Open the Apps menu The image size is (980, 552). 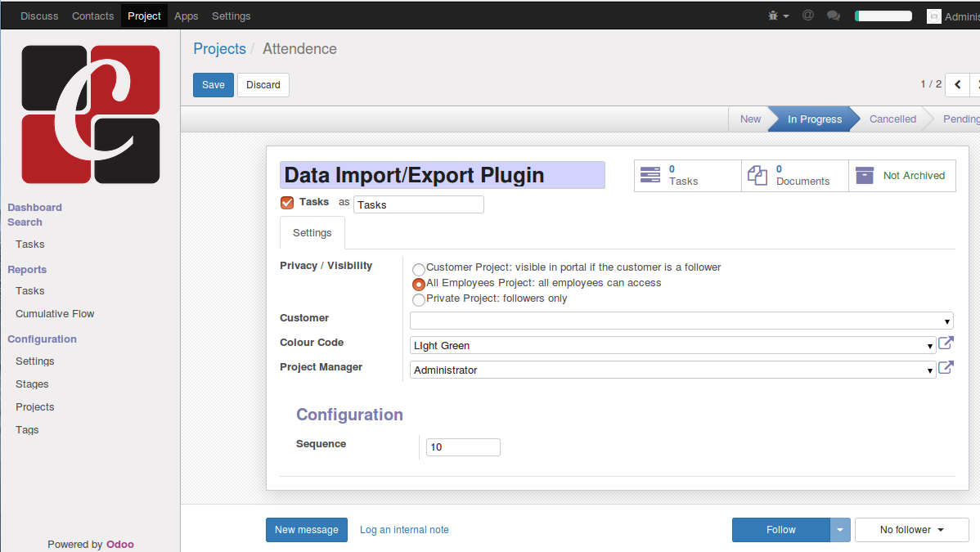(187, 16)
